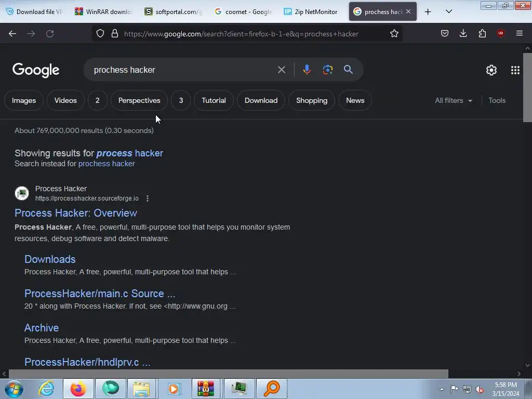Open the Firefox hamburger menu
Image resolution: width=532 pixels, height=399 pixels.
[x=519, y=33]
